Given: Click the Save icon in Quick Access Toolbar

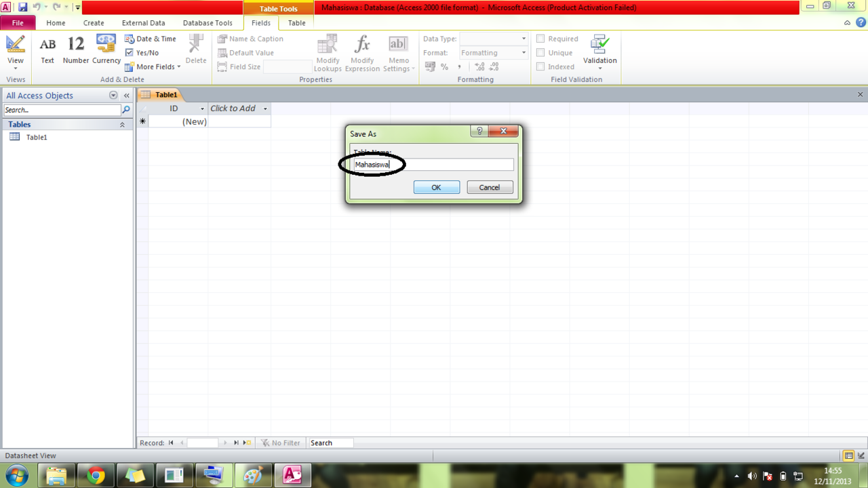Looking at the screenshot, I should (23, 7).
